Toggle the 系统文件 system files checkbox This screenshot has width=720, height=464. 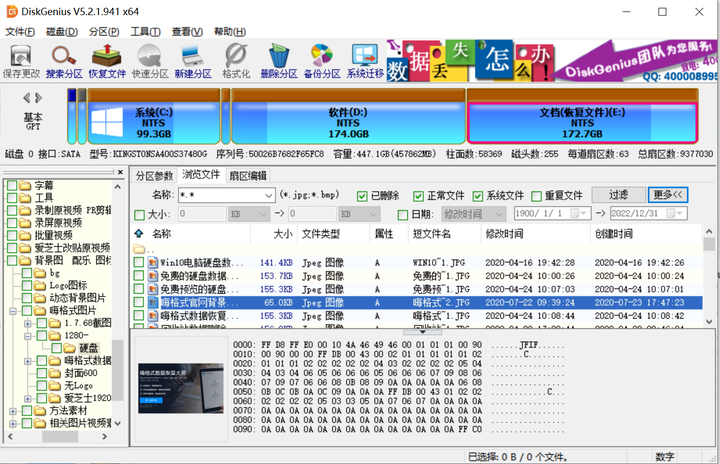(x=478, y=196)
